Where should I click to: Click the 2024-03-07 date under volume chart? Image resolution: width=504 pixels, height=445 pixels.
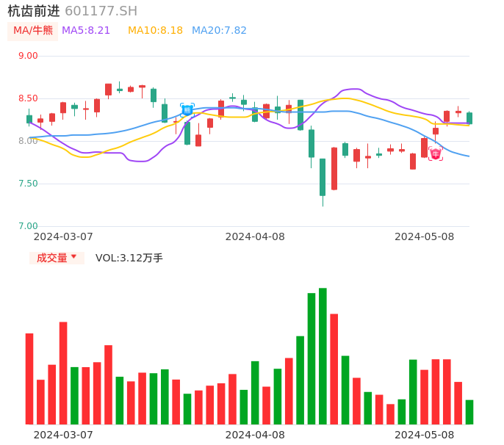63,435
